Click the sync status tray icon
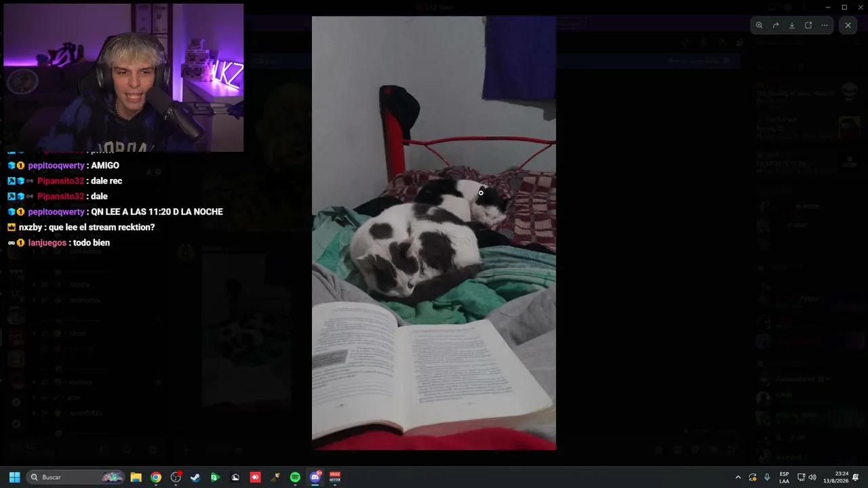This screenshot has width=868, height=488. coord(753,477)
